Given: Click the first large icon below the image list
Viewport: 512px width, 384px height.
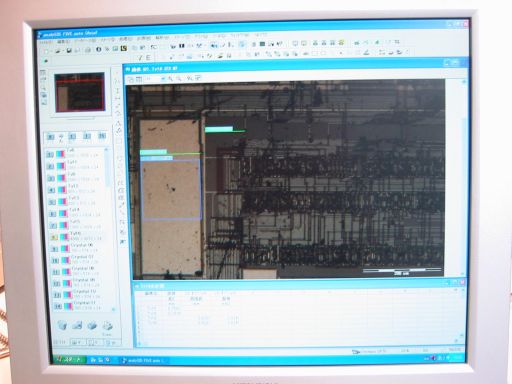Looking at the screenshot, I should [x=62, y=325].
